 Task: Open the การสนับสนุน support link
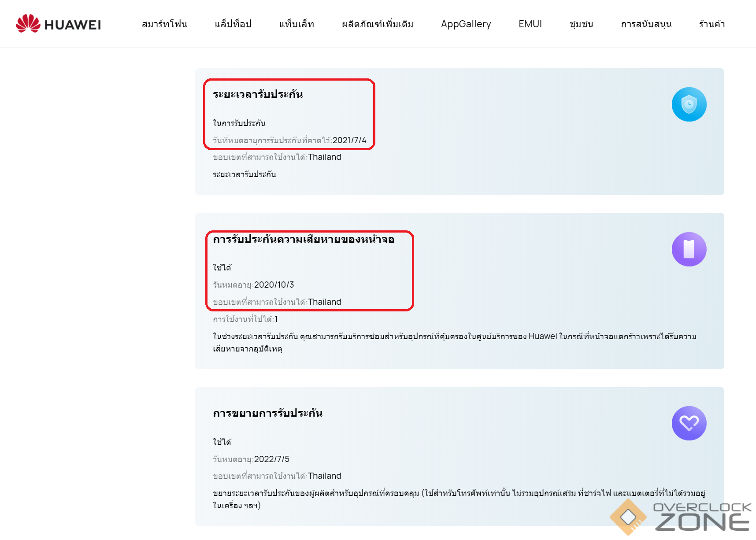tap(646, 24)
